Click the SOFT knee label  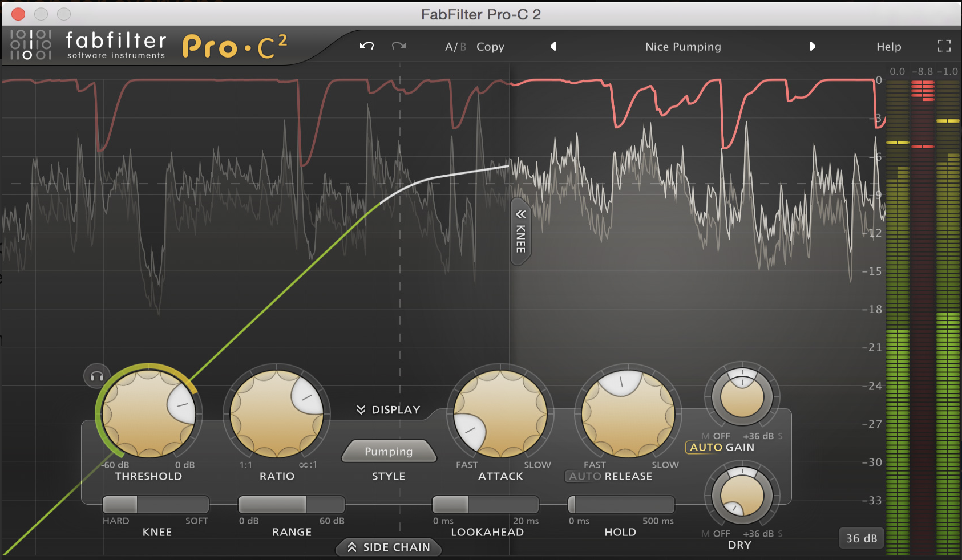click(197, 521)
